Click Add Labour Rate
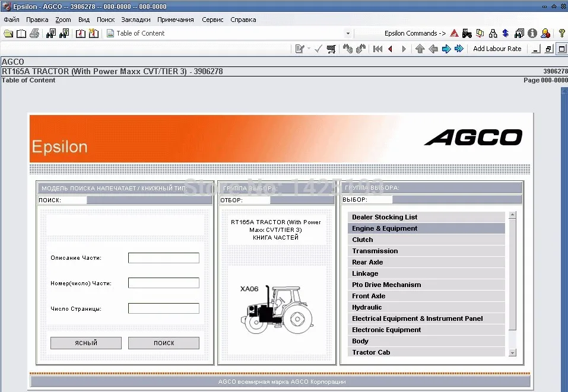 497,48
